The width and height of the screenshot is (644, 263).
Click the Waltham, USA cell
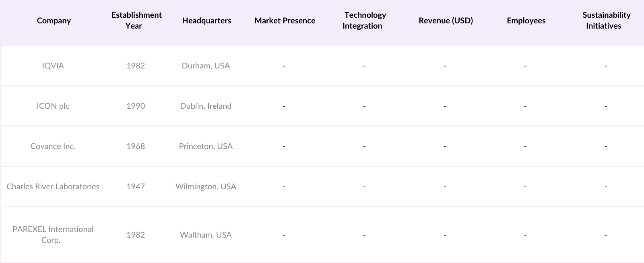tap(206, 235)
